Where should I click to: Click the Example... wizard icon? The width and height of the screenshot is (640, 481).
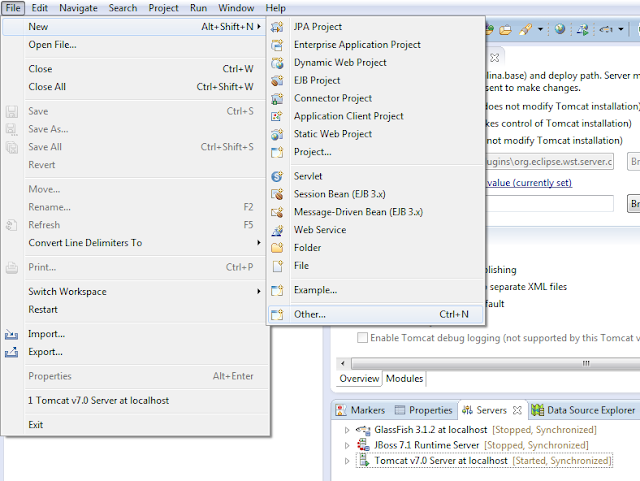(x=277, y=290)
